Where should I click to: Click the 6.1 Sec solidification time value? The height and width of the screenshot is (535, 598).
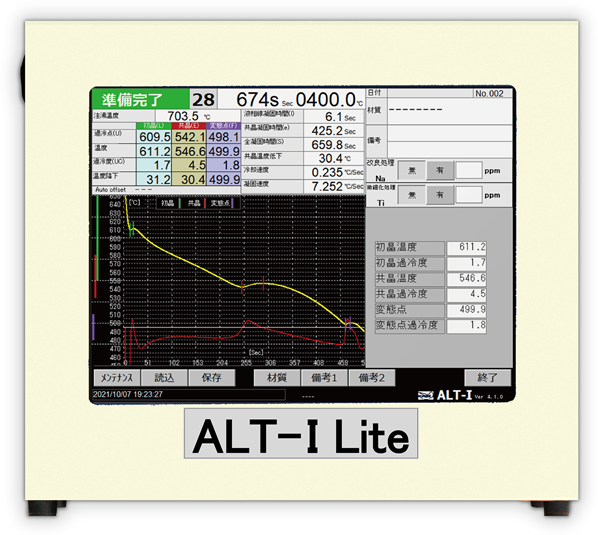click(334, 116)
